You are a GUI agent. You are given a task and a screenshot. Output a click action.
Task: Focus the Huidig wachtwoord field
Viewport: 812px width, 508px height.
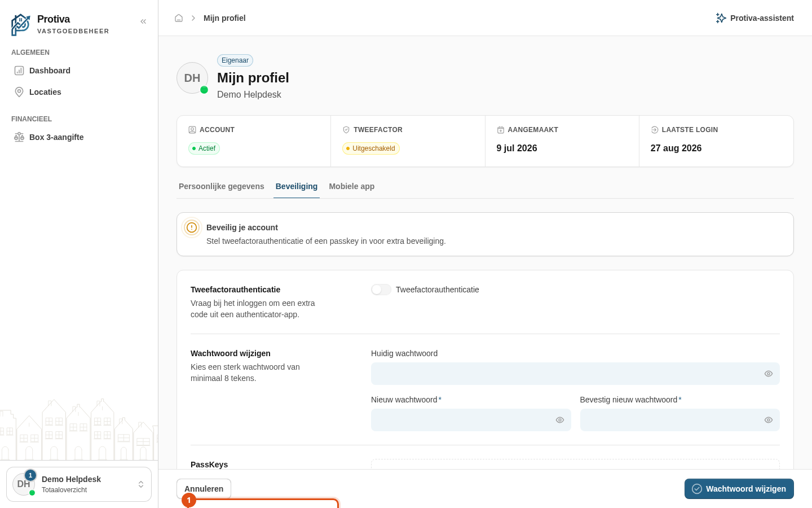(x=575, y=374)
